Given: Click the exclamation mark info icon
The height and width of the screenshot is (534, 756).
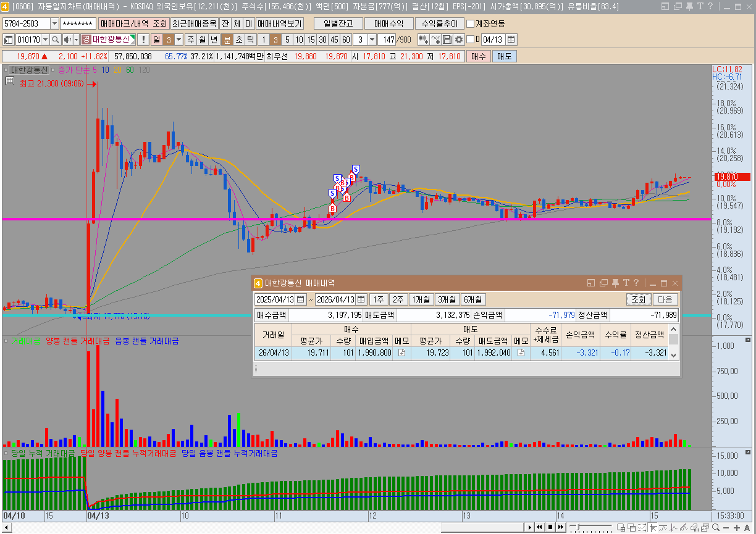Looking at the screenshot, I should [x=143, y=40].
